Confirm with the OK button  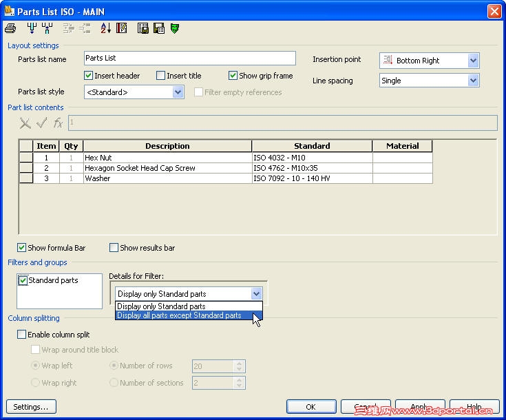pyautogui.click(x=311, y=407)
